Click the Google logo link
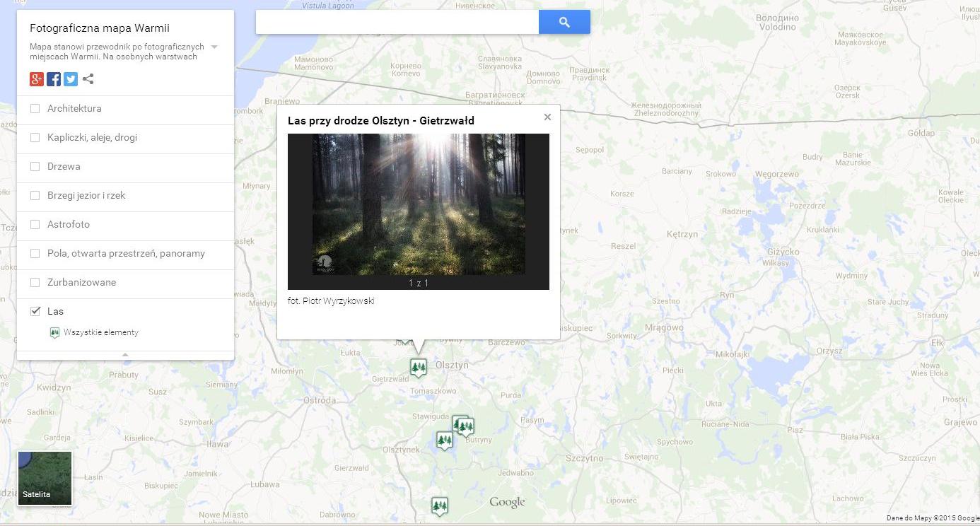 (507, 503)
